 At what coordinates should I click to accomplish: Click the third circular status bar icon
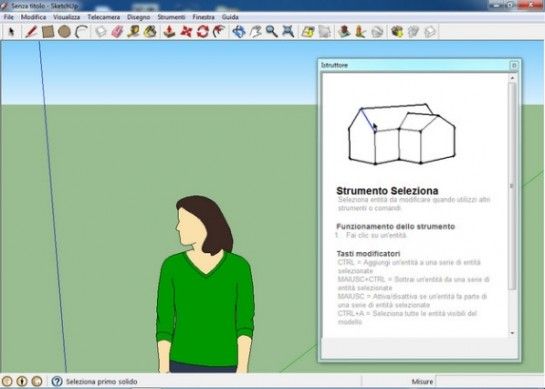[x=37, y=381]
